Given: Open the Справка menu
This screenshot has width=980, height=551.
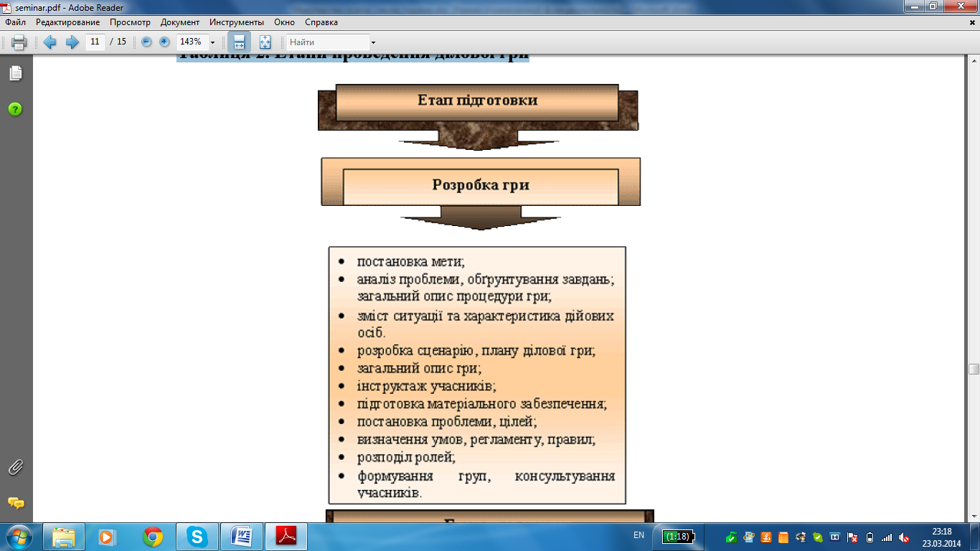Looking at the screenshot, I should 321,22.
